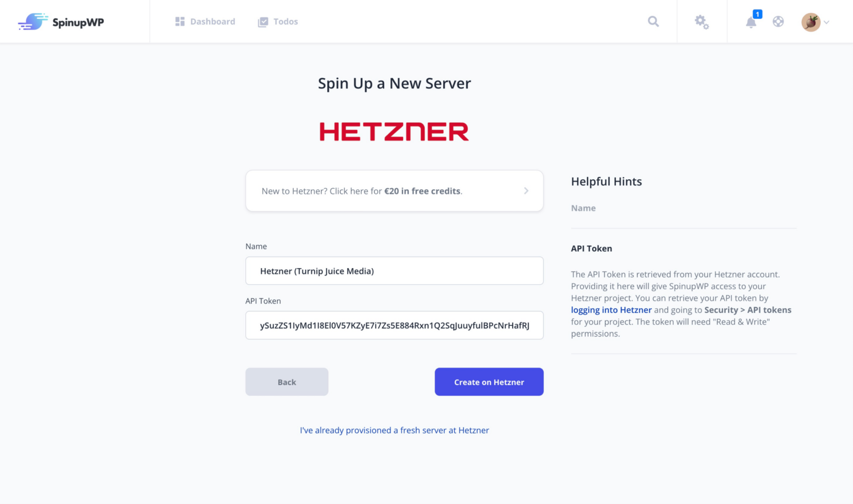
Task: Open help using the life-ring icon
Action: [778, 21]
